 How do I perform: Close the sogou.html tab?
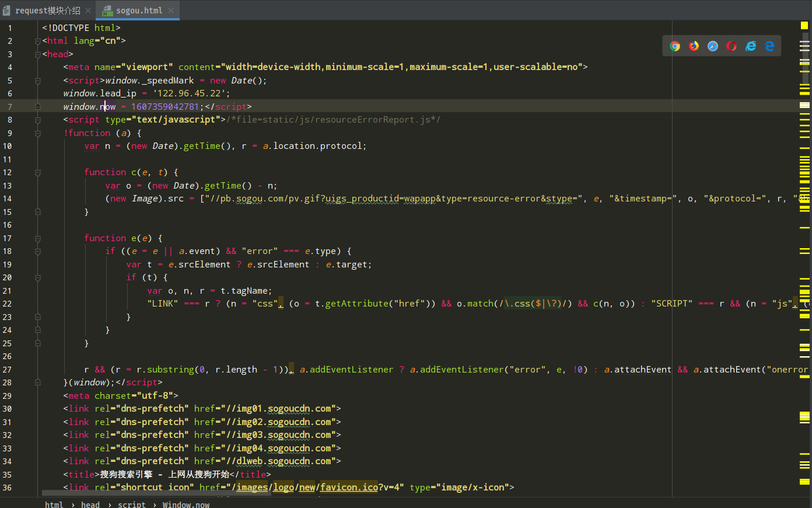(x=171, y=11)
